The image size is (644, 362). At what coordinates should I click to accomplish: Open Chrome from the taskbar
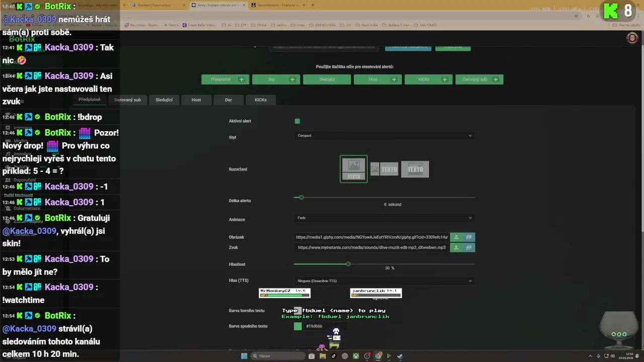tap(378, 356)
